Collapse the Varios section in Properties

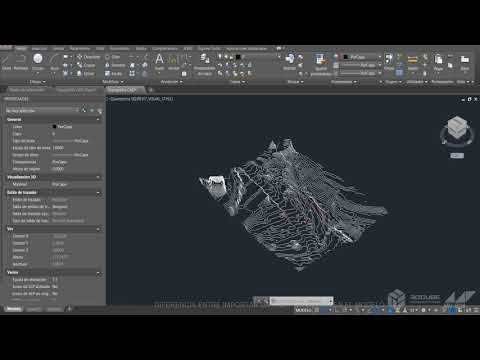click(x=98, y=273)
